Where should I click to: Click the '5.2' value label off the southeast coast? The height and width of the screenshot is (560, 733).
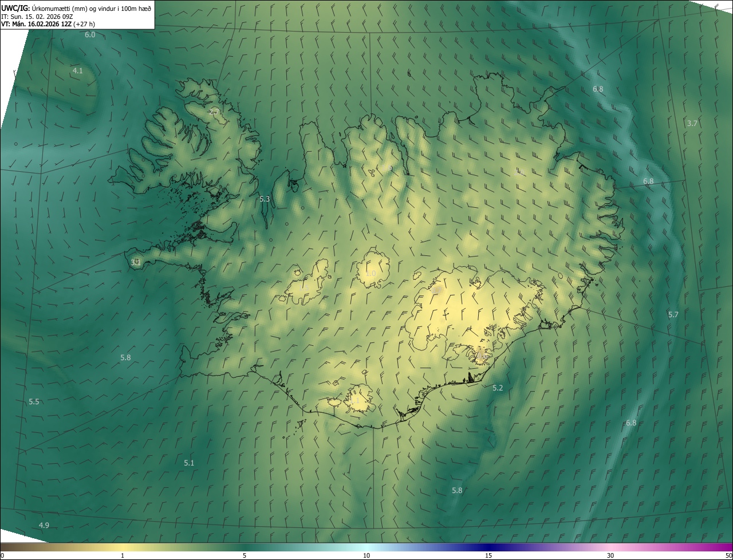pos(498,388)
